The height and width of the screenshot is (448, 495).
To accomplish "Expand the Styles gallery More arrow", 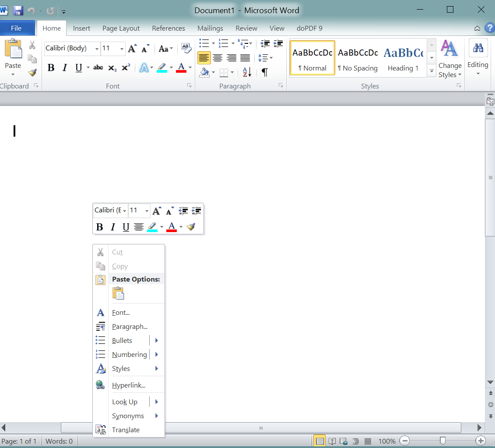I will click(x=432, y=71).
